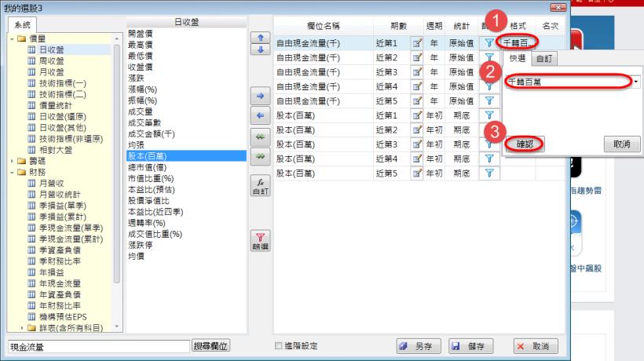Add all fields with double right arrow
This screenshot has width=644, height=361.
pos(261,156)
